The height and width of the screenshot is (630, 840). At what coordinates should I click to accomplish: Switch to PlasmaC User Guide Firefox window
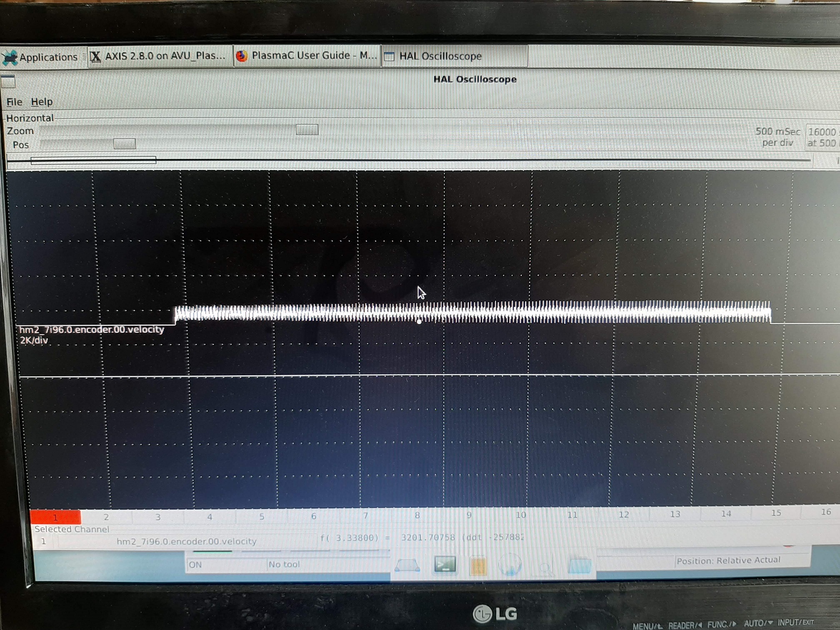pos(307,56)
